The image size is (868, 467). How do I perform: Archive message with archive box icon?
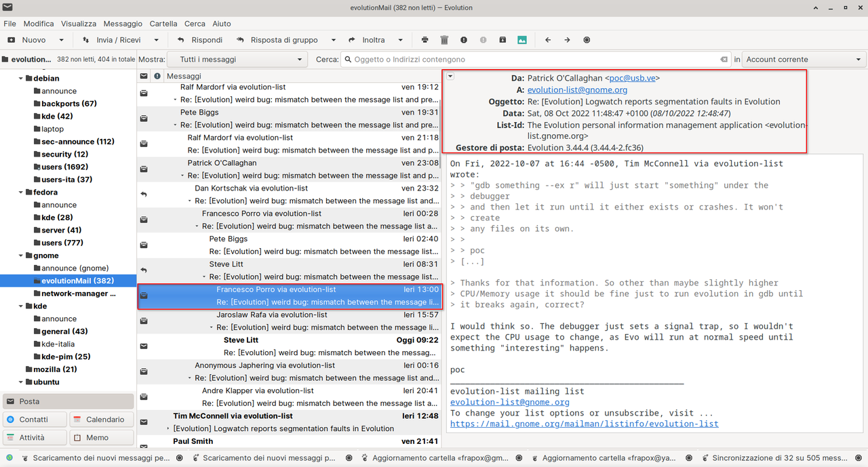[x=502, y=40]
